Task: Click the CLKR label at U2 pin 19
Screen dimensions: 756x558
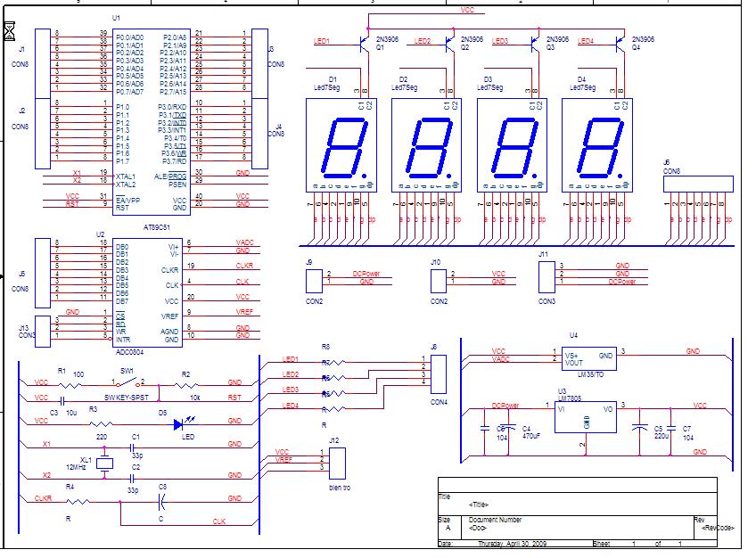Action: pyautogui.click(x=244, y=266)
